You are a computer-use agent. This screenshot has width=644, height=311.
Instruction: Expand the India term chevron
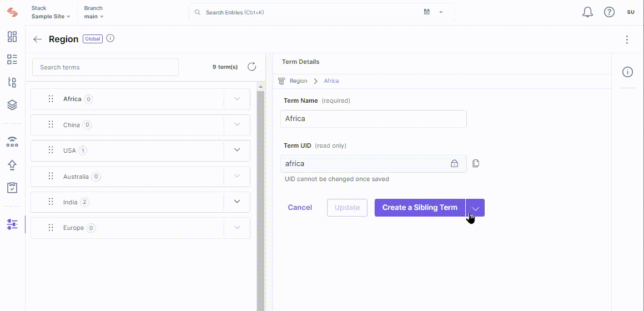pos(237,202)
